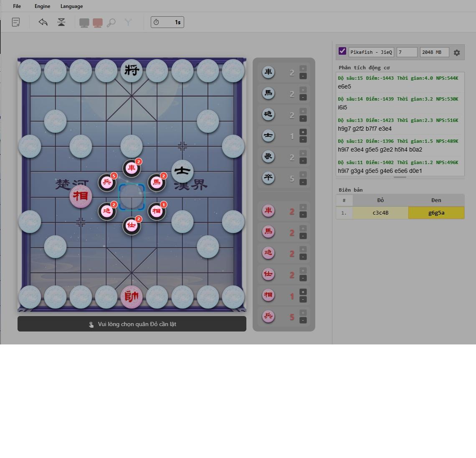Click the analysis panel resize handle
476x458 pixels.
[x=400, y=177]
